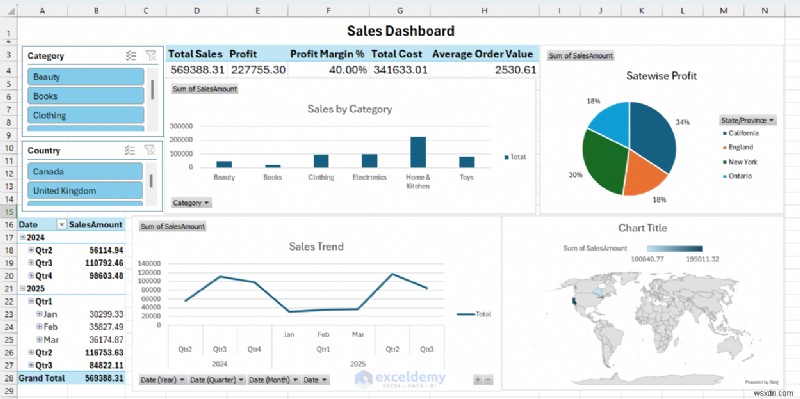Click map Chart Title text

click(x=642, y=228)
